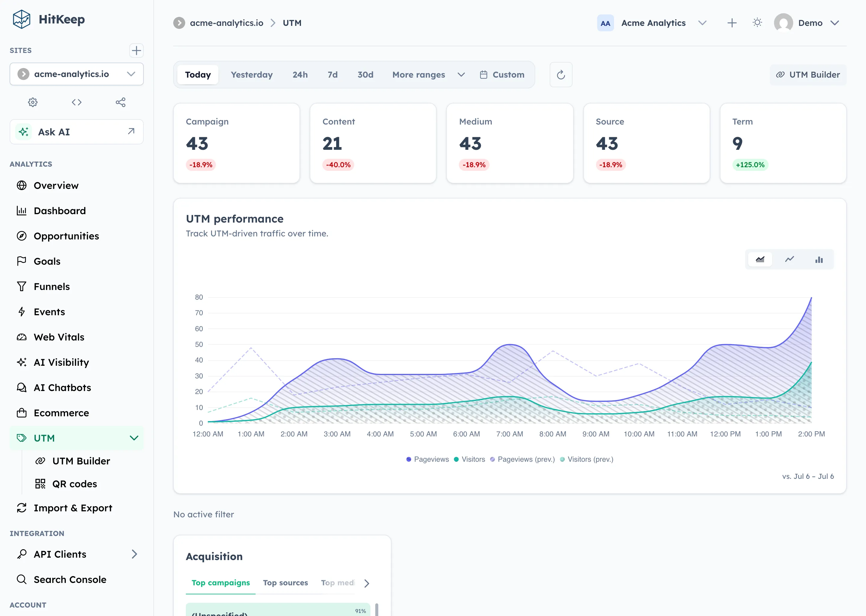Open Web Vitals page
The width and height of the screenshot is (866, 616).
[x=77, y=337]
